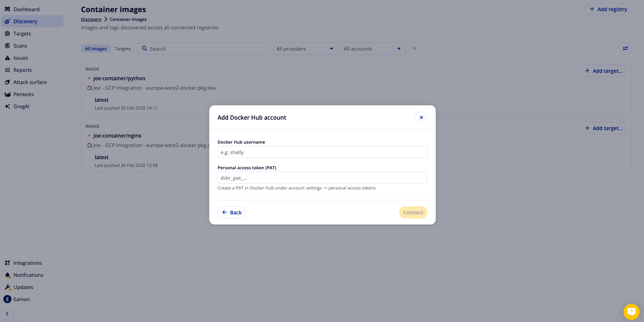The image size is (644, 322).
Task: Click the Back button in dialog
Action: (232, 212)
